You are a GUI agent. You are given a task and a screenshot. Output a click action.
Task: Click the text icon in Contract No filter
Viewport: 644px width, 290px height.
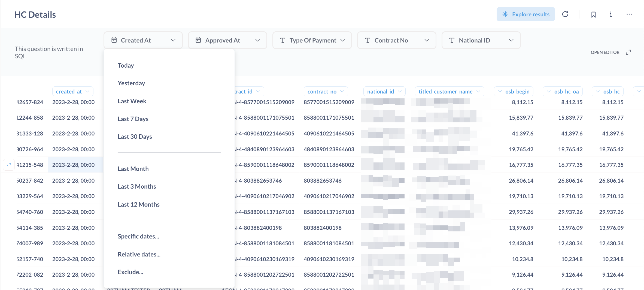(367, 40)
